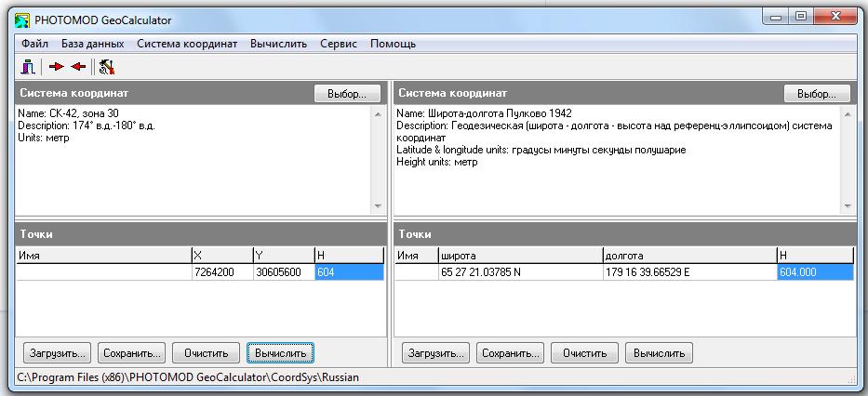
Task: Click the H column header in right table
Action: (815, 256)
